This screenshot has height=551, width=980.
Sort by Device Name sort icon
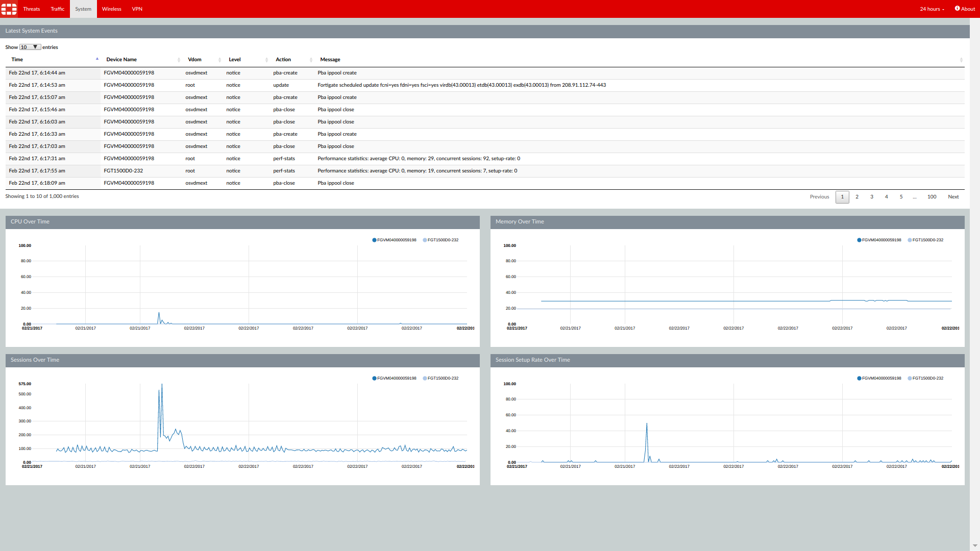(179, 60)
